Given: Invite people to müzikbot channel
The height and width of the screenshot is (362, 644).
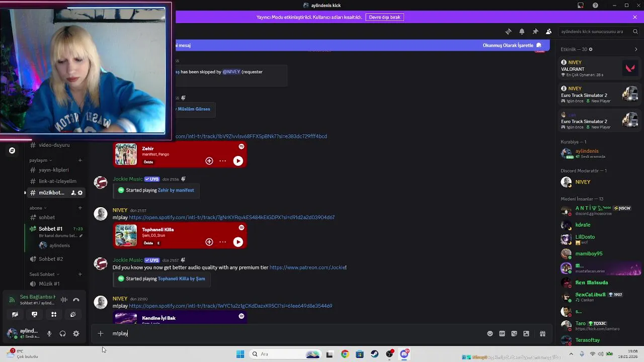Looking at the screenshot, I should click(73, 193).
